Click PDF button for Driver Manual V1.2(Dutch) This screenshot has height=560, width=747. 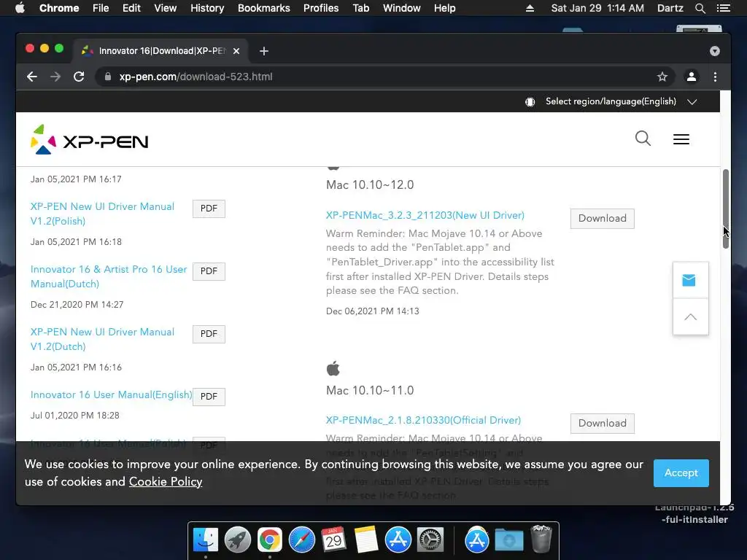[x=209, y=334]
